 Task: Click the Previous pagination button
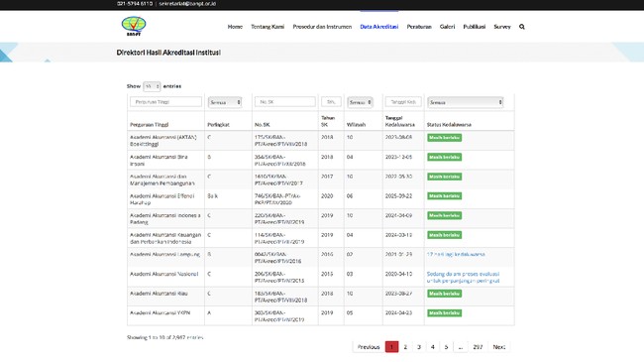click(x=369, y=347)
